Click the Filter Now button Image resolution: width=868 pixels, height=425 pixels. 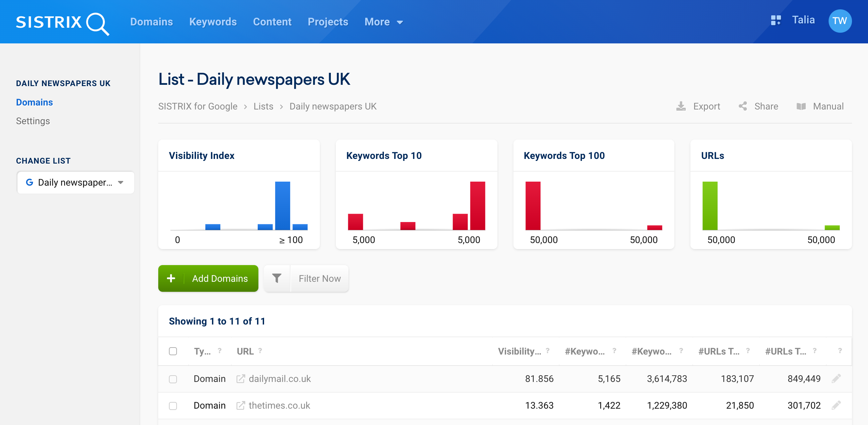[x=306, y=278]
